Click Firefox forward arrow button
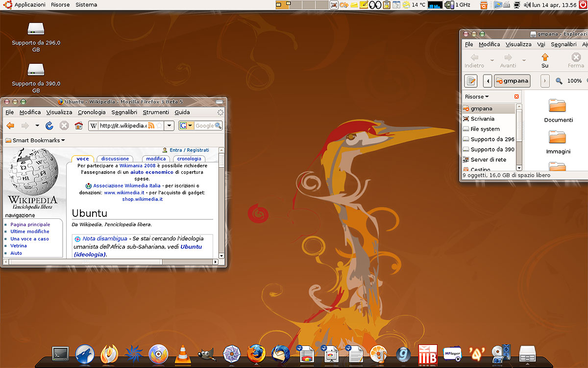The width and height of the screenshot is (588, 368). pyautogui.click(x=25, y=126)
